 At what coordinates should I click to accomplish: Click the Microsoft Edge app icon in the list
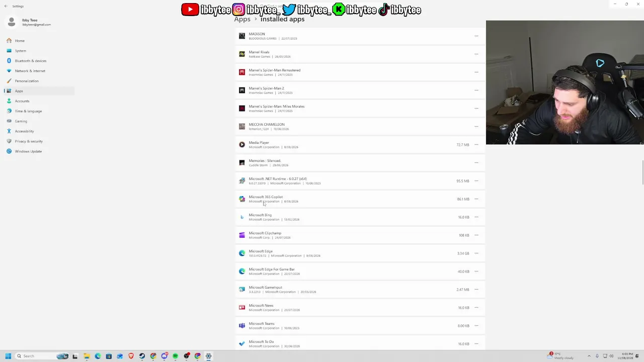242,253
